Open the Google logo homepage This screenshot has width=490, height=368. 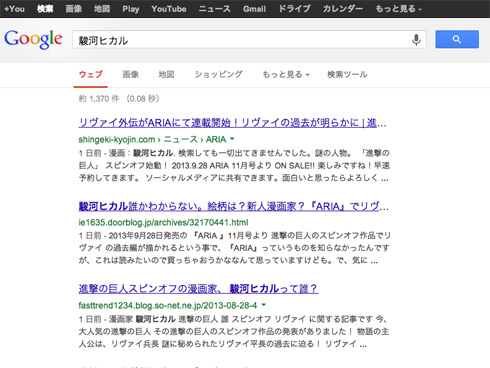click(33, 39)
